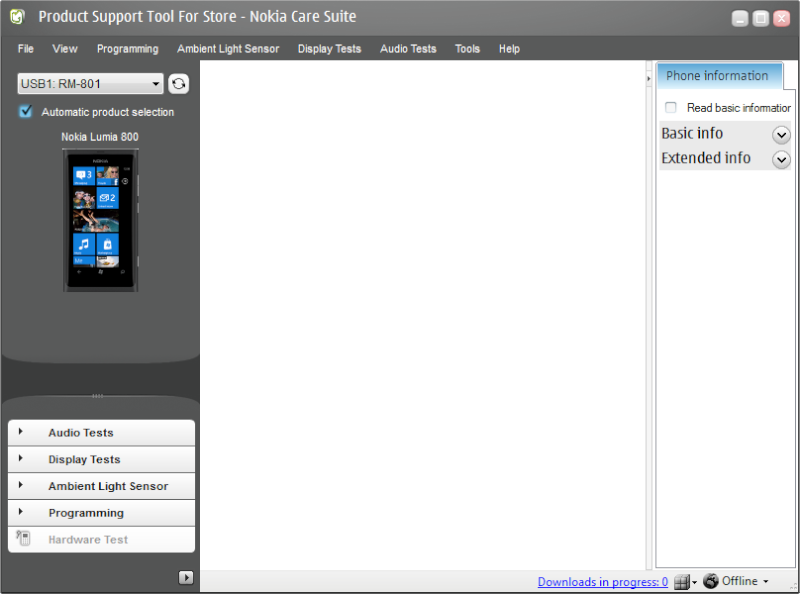800x594 pixels.
Task: Maximize the Nokia Care Suite window
Action: point(761,18)
